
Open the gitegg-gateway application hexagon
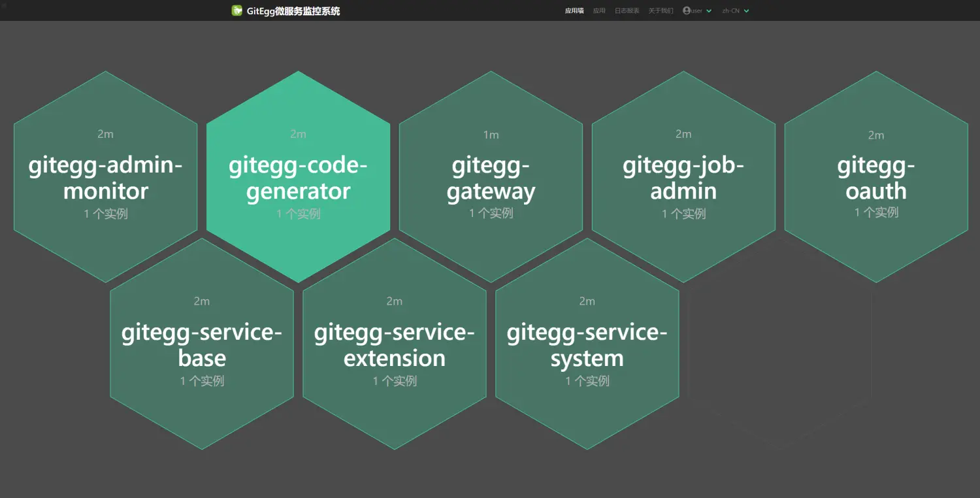491,176
